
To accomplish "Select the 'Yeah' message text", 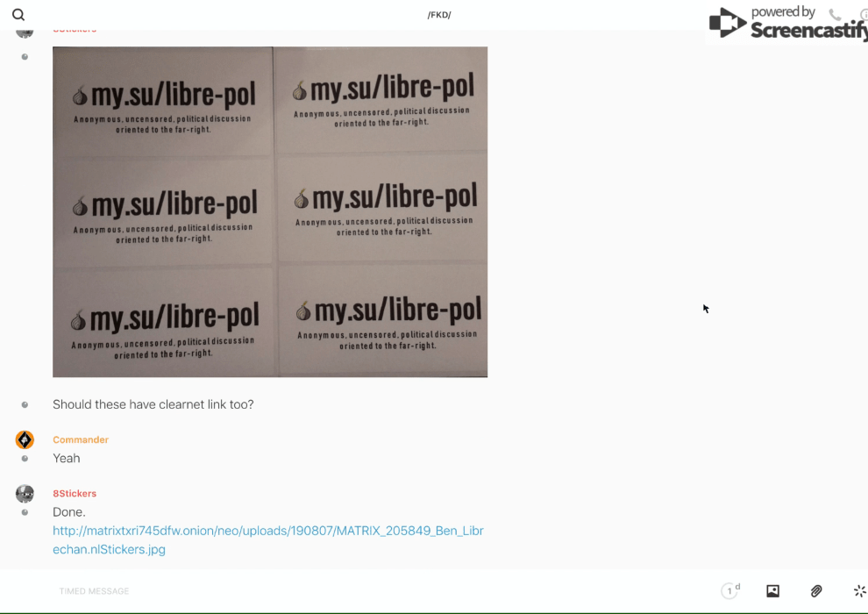I will (67, 458).
